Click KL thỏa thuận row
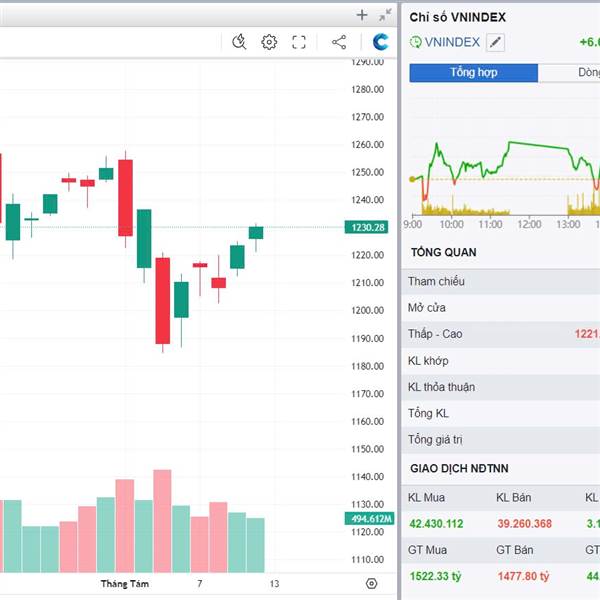 (501, 387)
